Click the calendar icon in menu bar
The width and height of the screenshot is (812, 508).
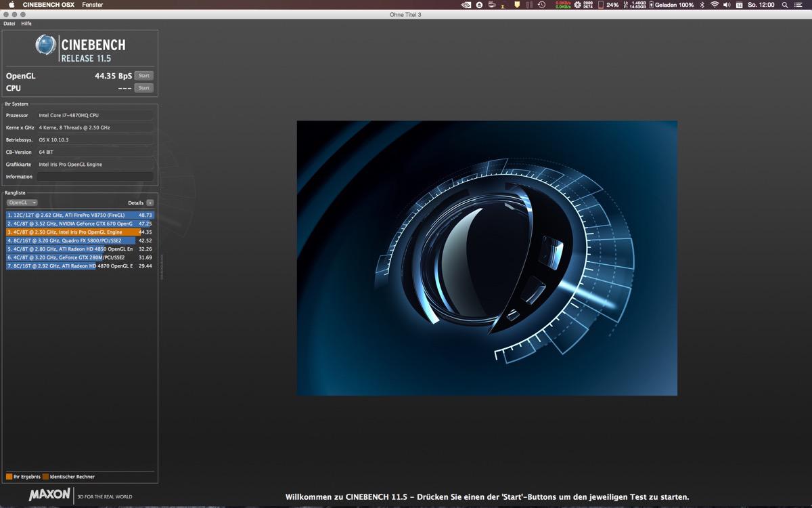point(739,5)
